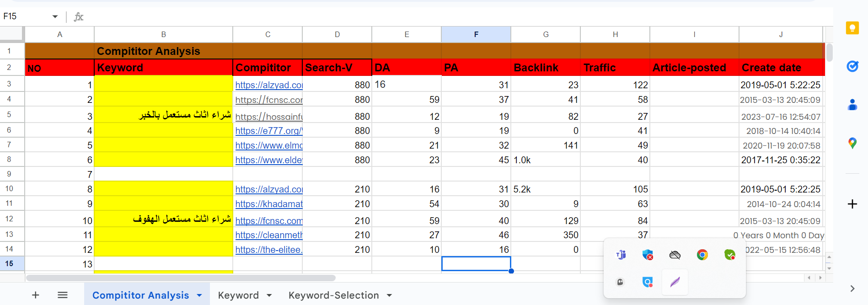Switch to the Keyword sheet tab
Screen dimensions: 868x305
point(238,295)
